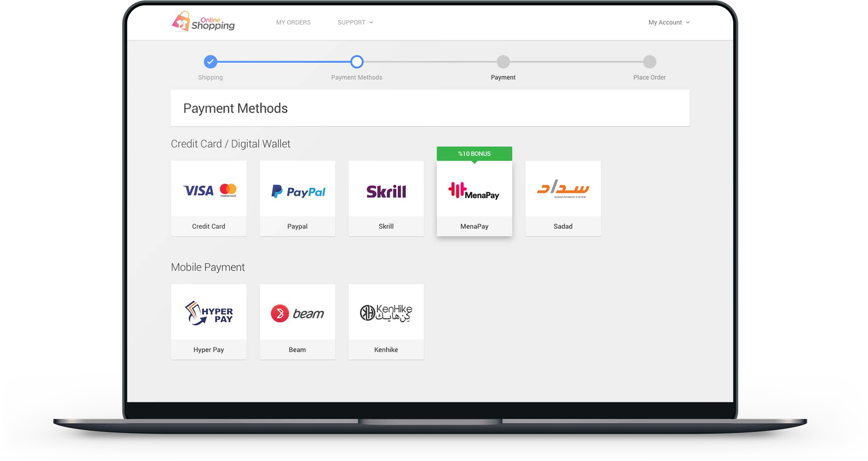Choose the Visa Mastercard logo
The image size is (868, 461).
210,191
